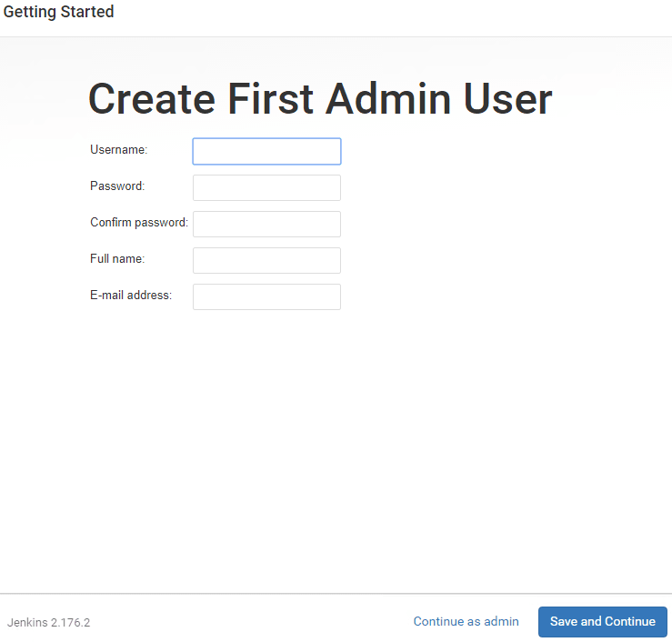Click the Full name label

coord(117,258)
